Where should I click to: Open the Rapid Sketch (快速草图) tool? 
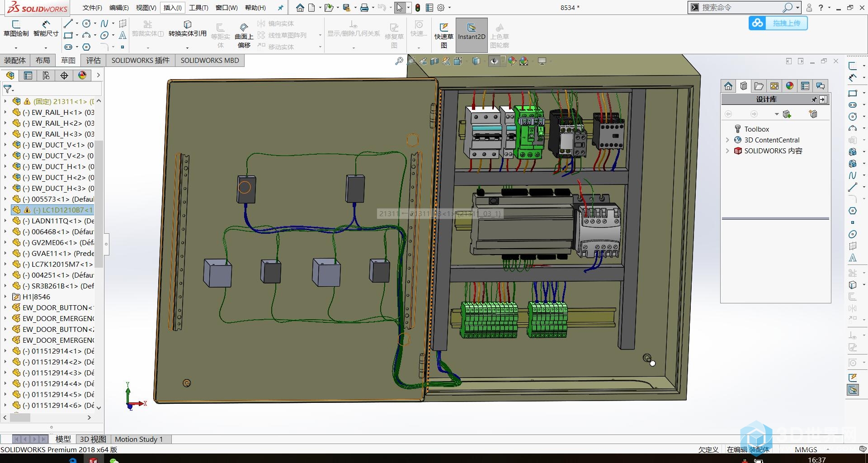[443, 35]
